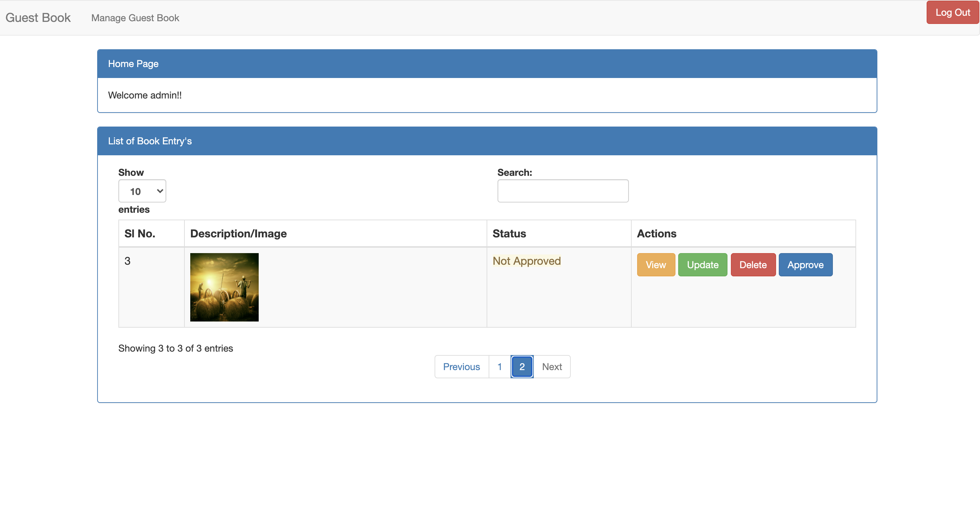
Task: Select the active page 2 button
Action: [x=521, y=367]
